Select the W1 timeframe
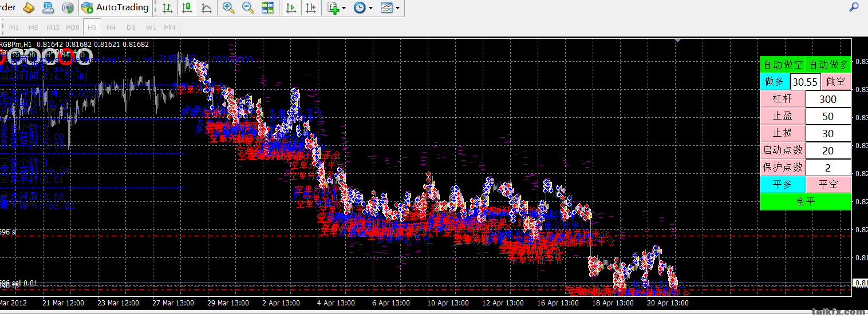Screen dimensions: 868x318 pos(151,27)
